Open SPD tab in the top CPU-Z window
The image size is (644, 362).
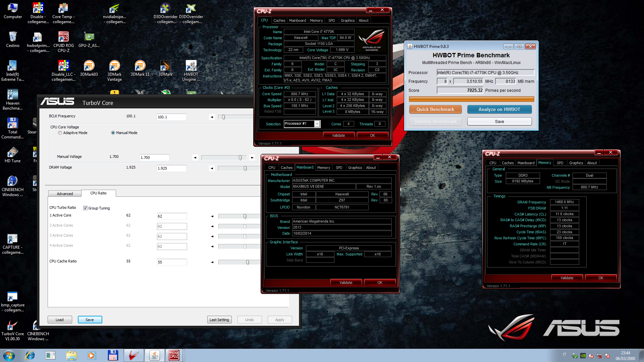[x=331, y=20]
